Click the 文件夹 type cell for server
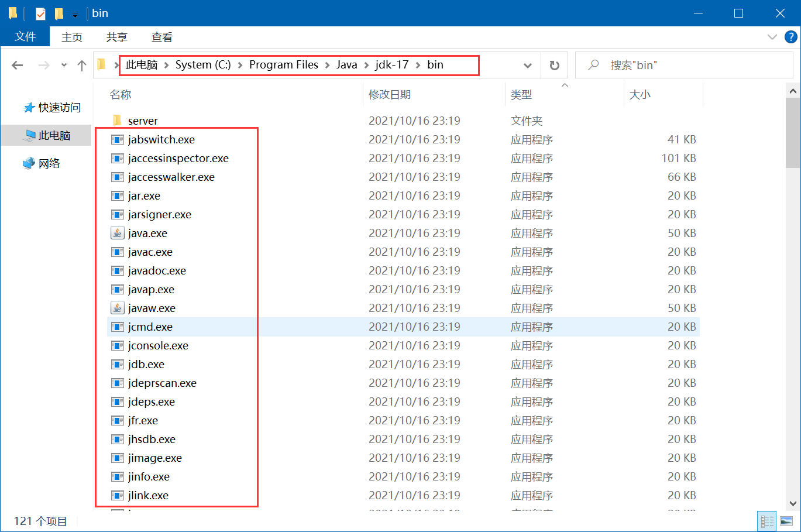Image resolution: width=801 pixels, height=532 pixels. coord(527,121)
